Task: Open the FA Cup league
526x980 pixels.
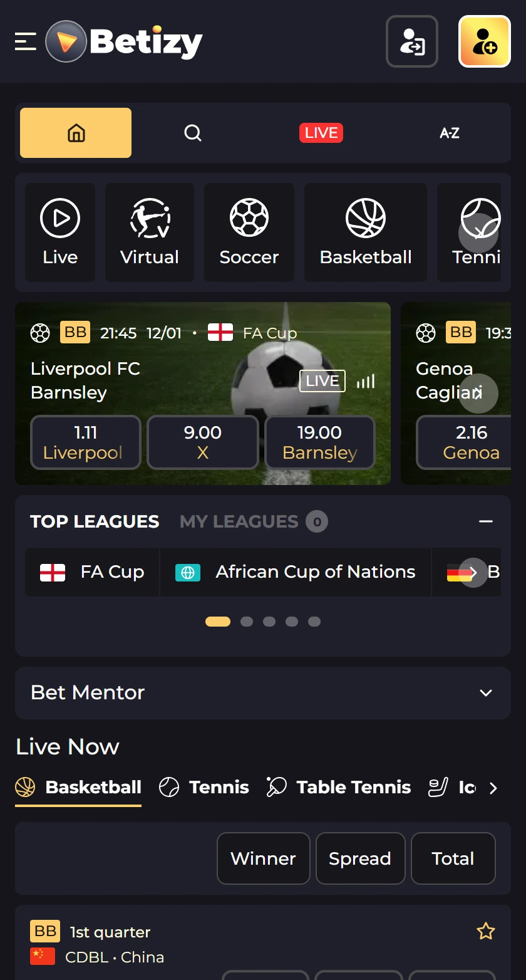Action: pyautogui.click(x=93, y=572)
